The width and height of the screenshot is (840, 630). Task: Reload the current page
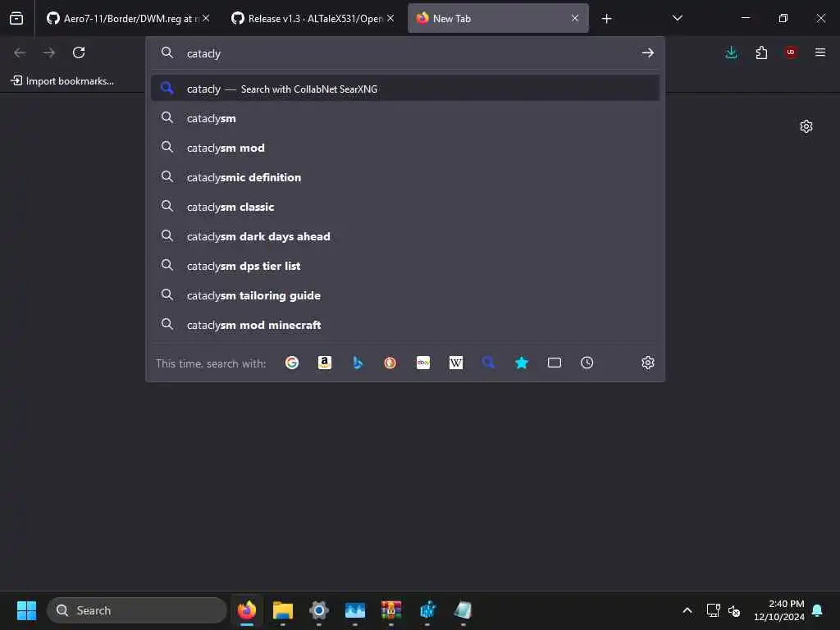[x=79, y=52]
